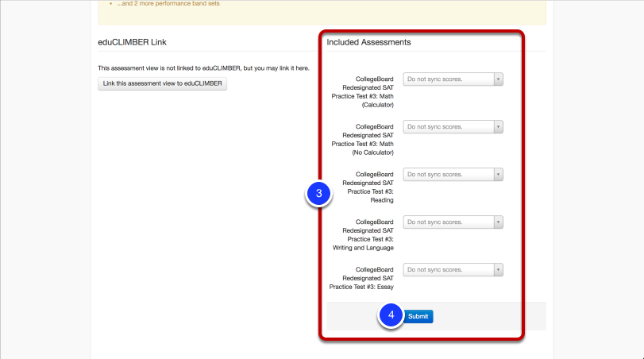Viewport: 644px width, 359px height.
Task: Click the Math (No Calculator) assessment label
Action: coord(362,140)
